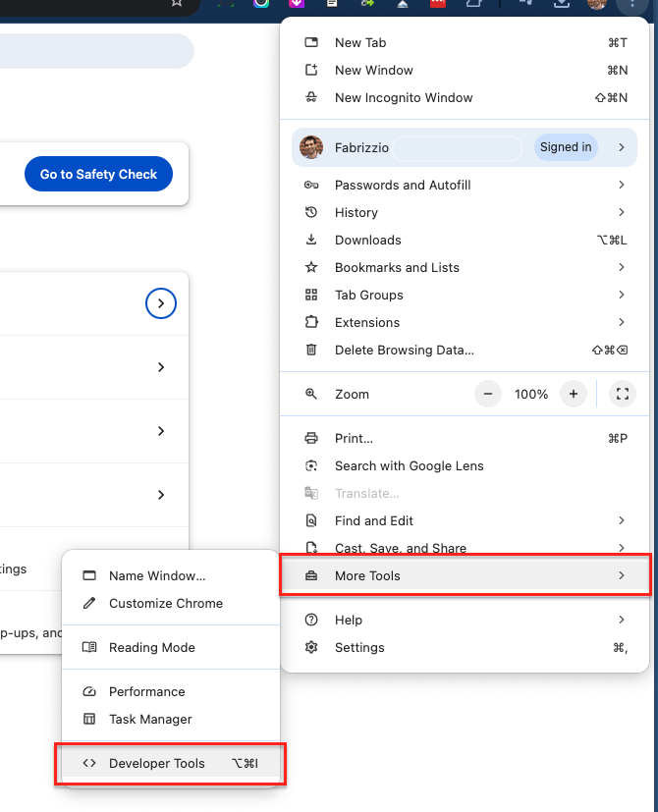Decrease zoom with the minus button
Viewport: 658px width, 812px height.
point(488,395)
